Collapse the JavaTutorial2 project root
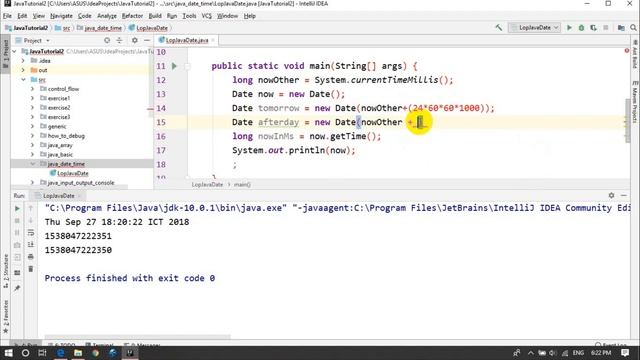 coord(15,51)
